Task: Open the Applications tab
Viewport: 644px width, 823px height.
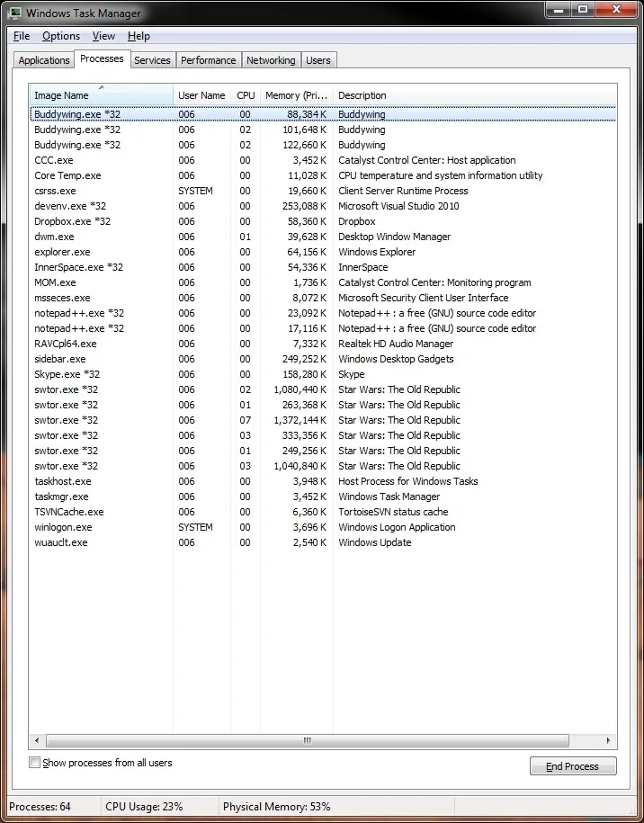Action: tap(44, 60)
